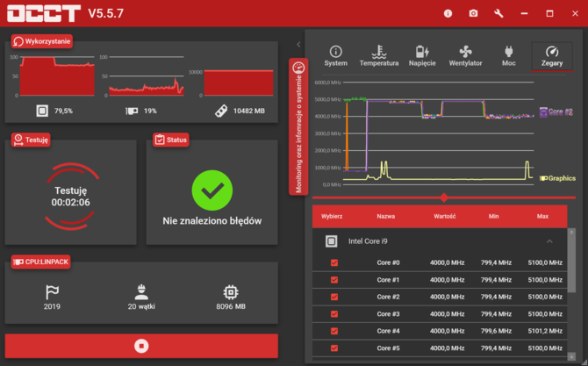
Task: Select the Zegary clocks tab
Action: pyautogui.click(x=552, y=56)
